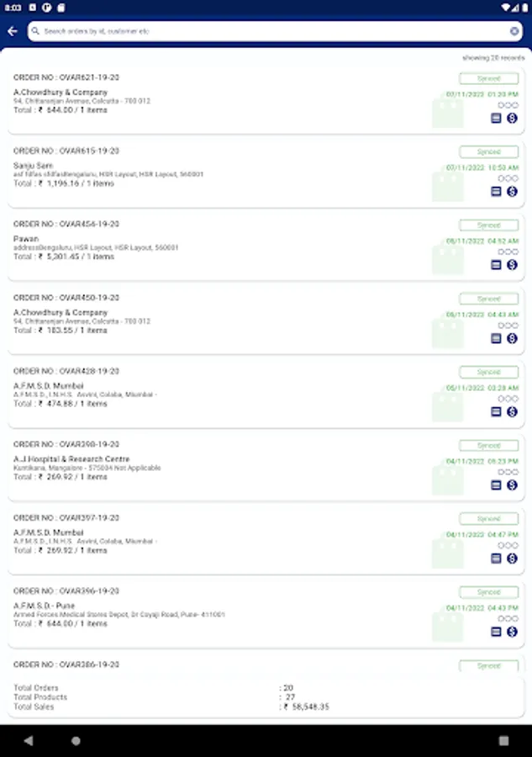The width and height of the screenshot is (532, 757).
Task: Open payment icon for order OVAR450-19-20
Action: coord(512,338)
